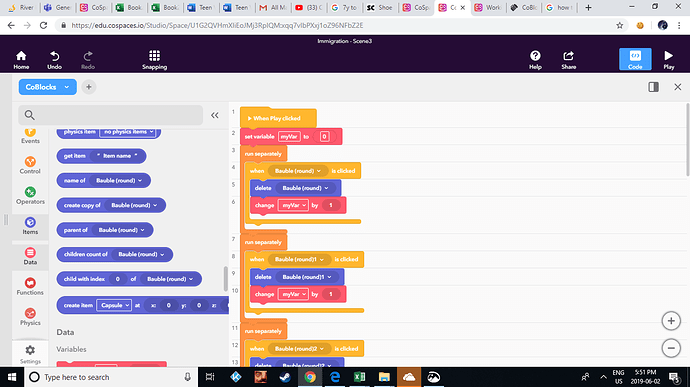The width and height of the screenshot is (690, 387).
Task: Zoom in the workspace with plus button
Action: (671, 321)
